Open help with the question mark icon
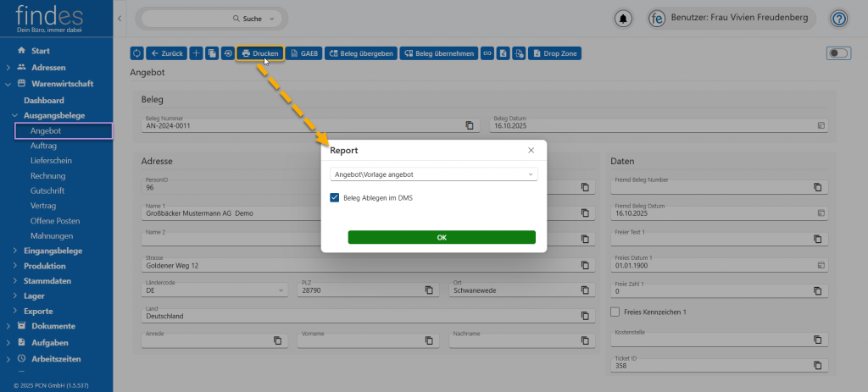Screen dimensions: 868x392 [x=838, y=19]
